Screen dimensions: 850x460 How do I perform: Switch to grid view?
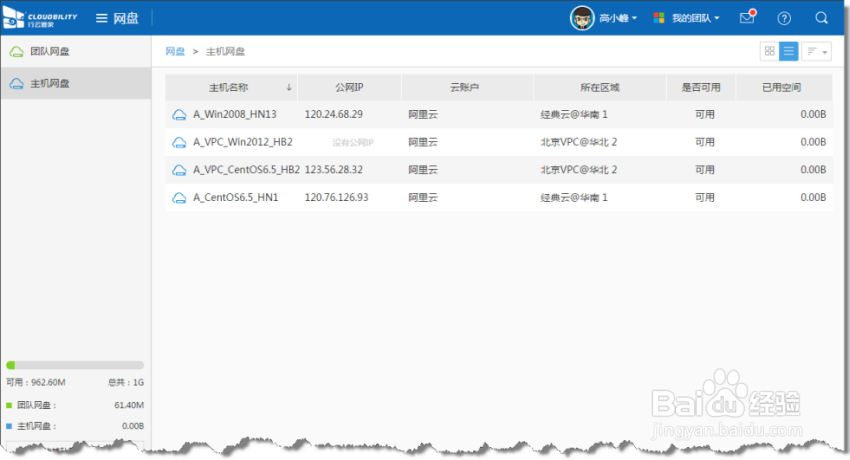[x=769, y=51]
